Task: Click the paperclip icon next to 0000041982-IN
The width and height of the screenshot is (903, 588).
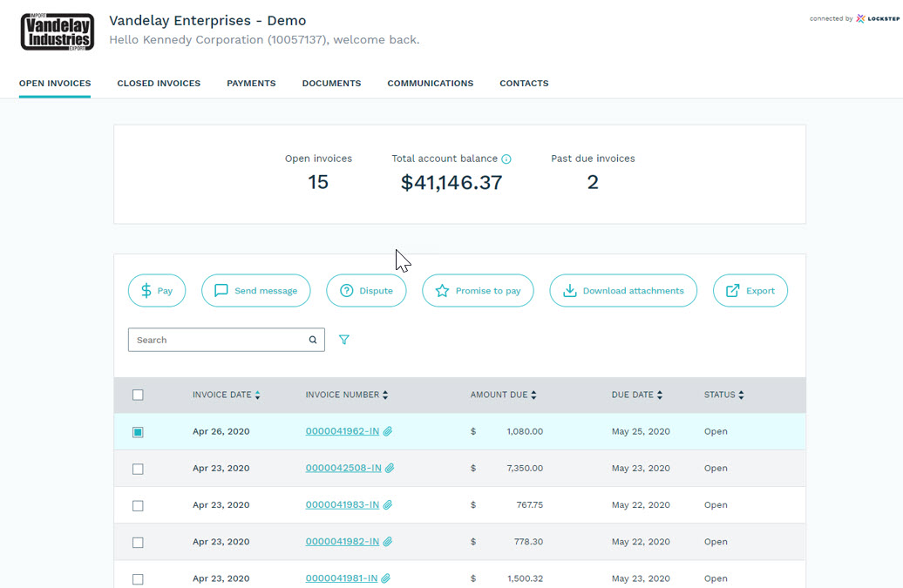Action: pyautogui.click(x=388, y=542)
